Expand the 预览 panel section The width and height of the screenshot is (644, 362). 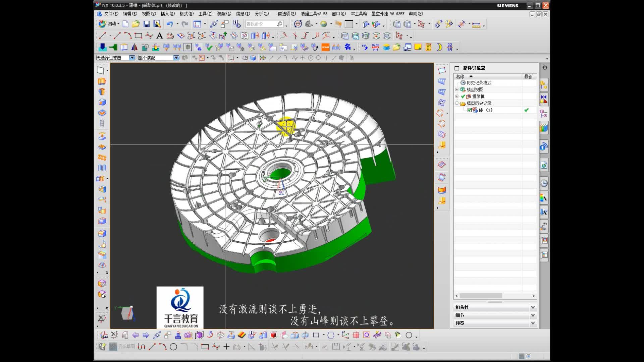[x=533, y=323]
